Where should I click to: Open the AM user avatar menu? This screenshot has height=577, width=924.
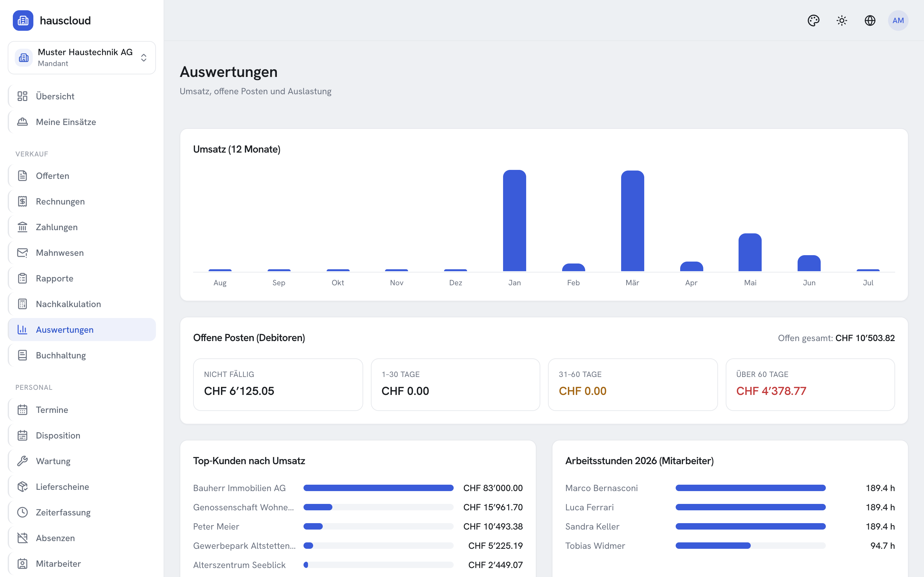(898, 21)
